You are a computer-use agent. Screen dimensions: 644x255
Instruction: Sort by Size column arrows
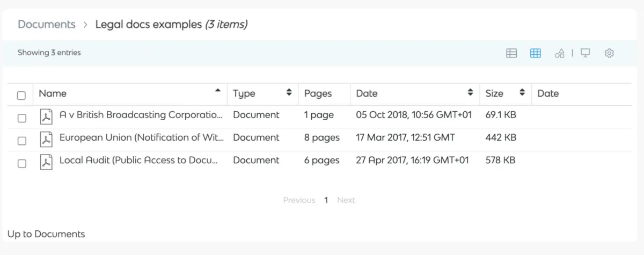click(522, 92)
